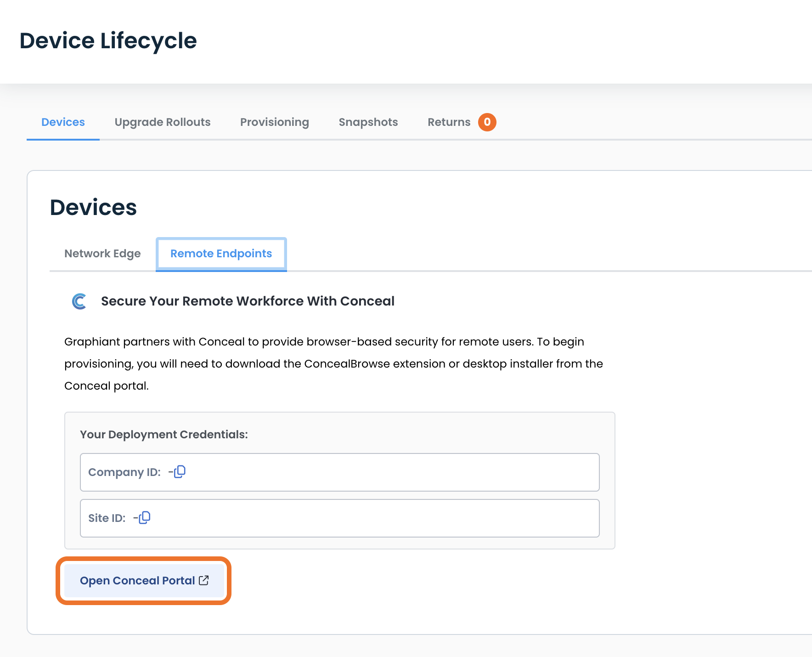Image resolution: width=812 pixels, height=657 pixels.
Task: Click the Company ID field
Action: 340,472
